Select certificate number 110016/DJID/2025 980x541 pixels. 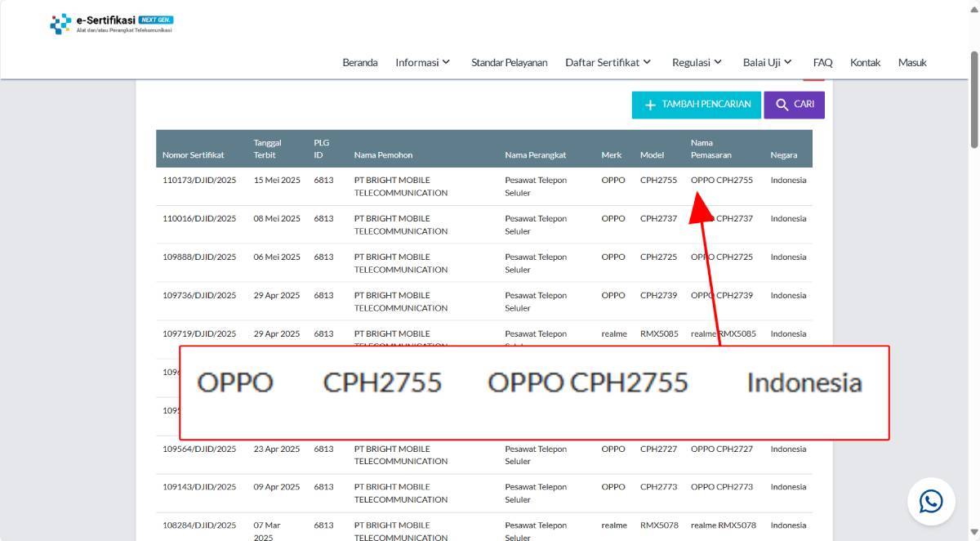(x=199, y=218)
